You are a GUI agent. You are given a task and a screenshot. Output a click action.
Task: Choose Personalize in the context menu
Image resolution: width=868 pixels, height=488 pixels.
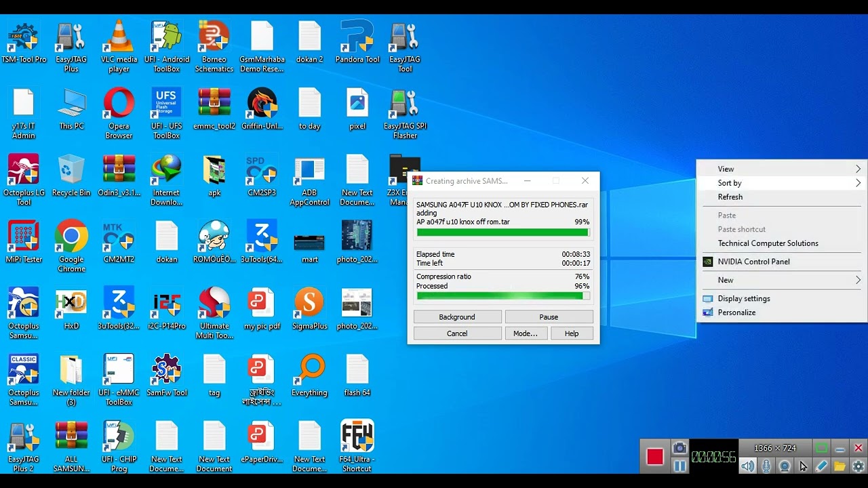[x=781, y=312]
